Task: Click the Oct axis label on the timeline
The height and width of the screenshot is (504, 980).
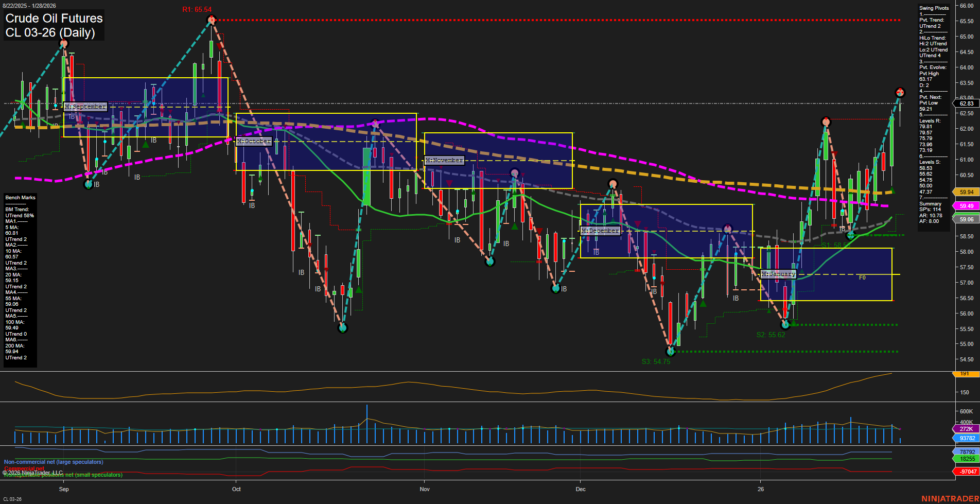Action: 236,490
